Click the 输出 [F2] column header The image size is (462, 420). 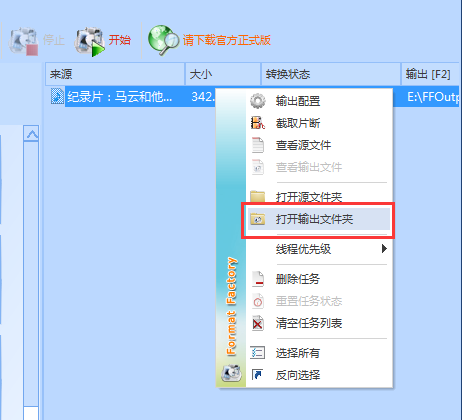click(430, 74)
